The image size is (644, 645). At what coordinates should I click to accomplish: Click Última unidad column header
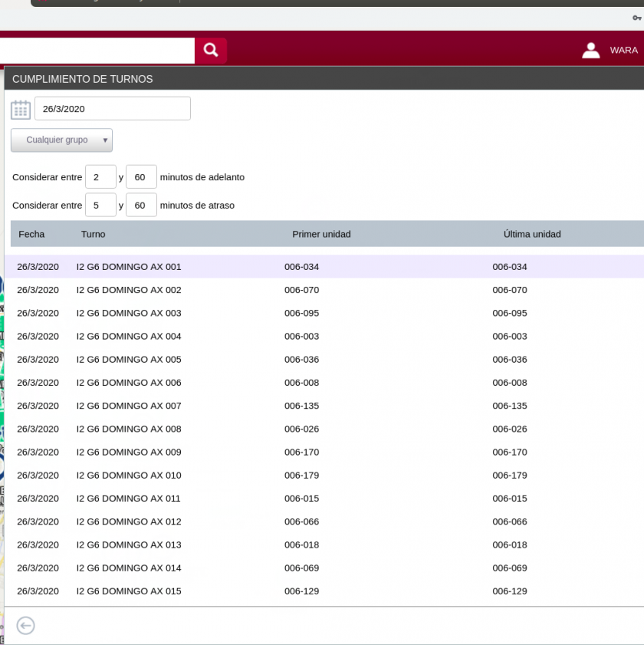point(532,234)
